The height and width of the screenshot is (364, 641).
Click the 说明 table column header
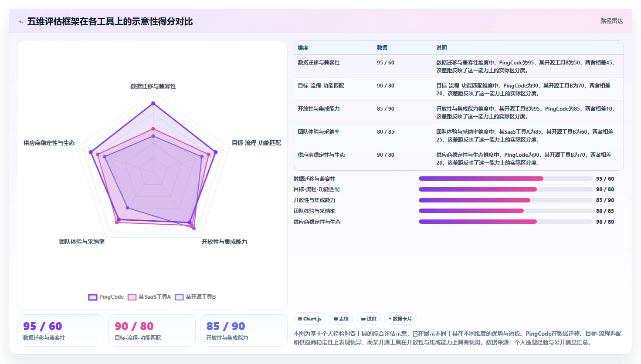(x=441, y=48)
